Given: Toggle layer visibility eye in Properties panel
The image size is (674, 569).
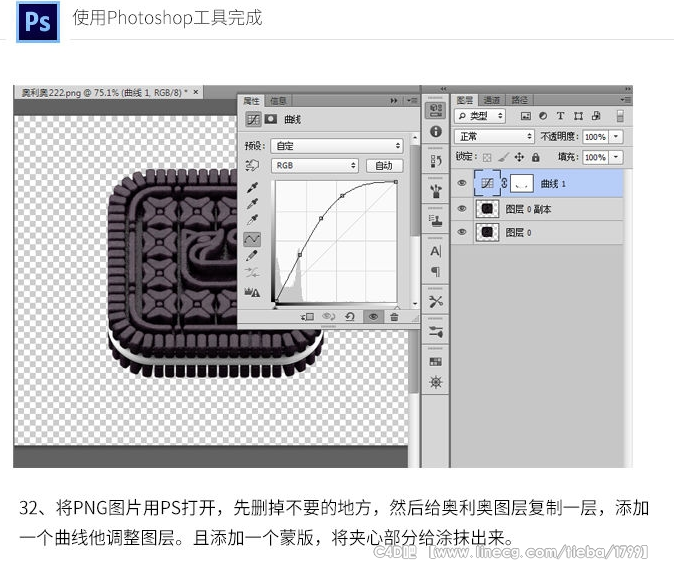Looking at the screenshot, I should click(x=373, y=317).
